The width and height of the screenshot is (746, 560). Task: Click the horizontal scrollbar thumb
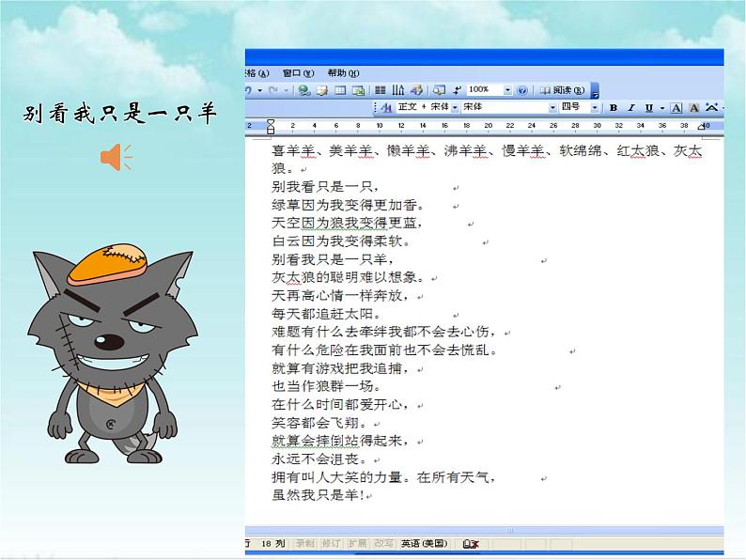coord(509,530)
